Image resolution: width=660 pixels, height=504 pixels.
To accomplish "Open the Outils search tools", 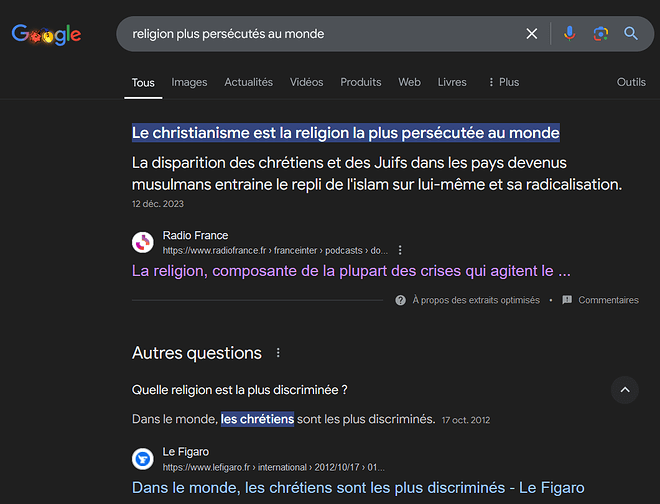I will click(631, 82).
